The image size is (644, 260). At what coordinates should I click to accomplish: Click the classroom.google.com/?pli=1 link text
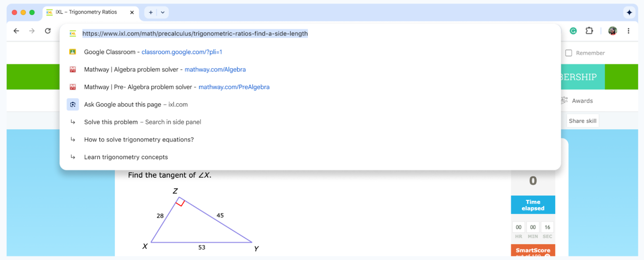tap(182, 52)
